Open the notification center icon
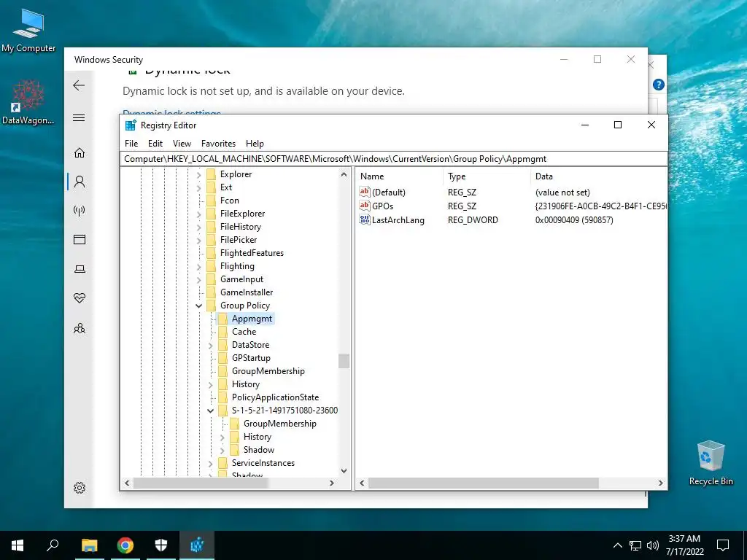 723,545
